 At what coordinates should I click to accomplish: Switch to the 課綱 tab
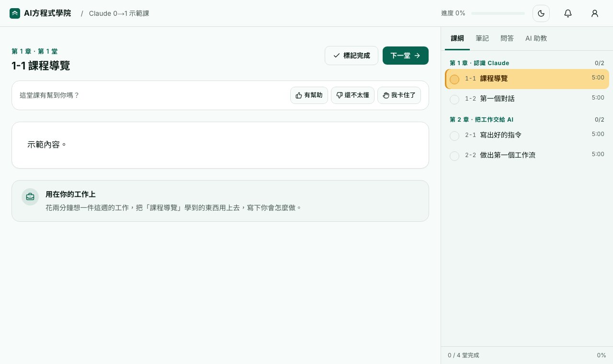pos(457,38)
